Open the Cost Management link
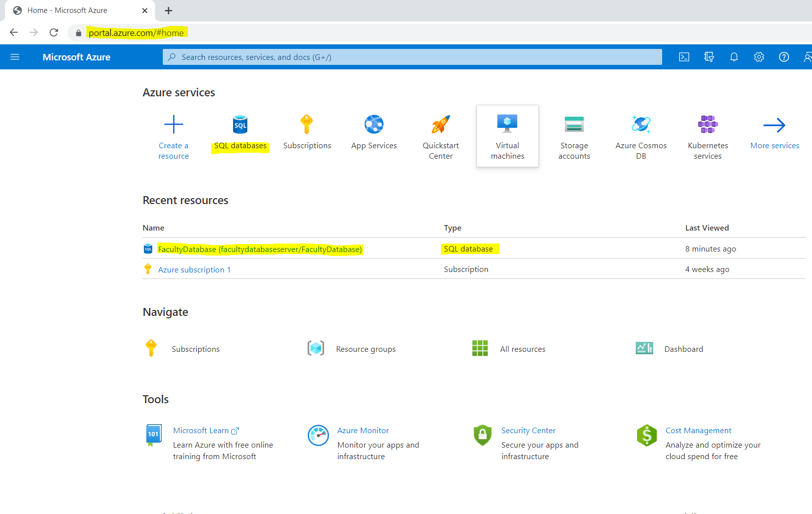This screenshot has width=812, height=514. [698, 430]
